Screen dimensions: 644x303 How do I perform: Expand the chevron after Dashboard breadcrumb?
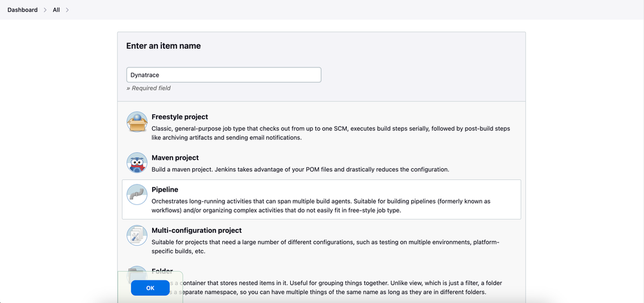click(45, 10)
